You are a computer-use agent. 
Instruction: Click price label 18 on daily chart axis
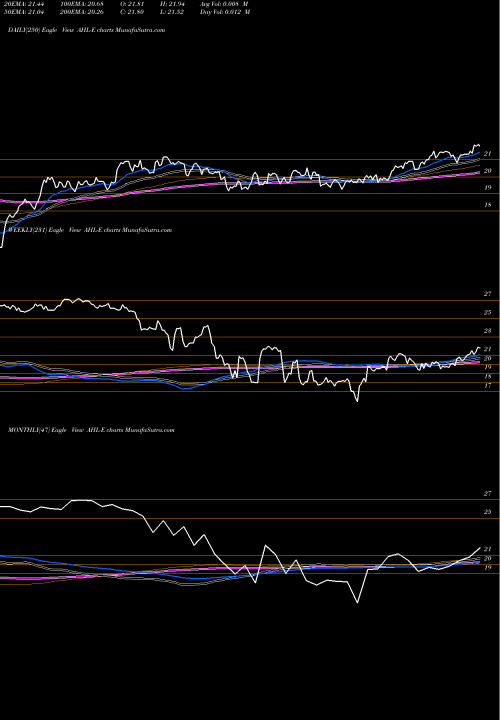tap(488, 205)
